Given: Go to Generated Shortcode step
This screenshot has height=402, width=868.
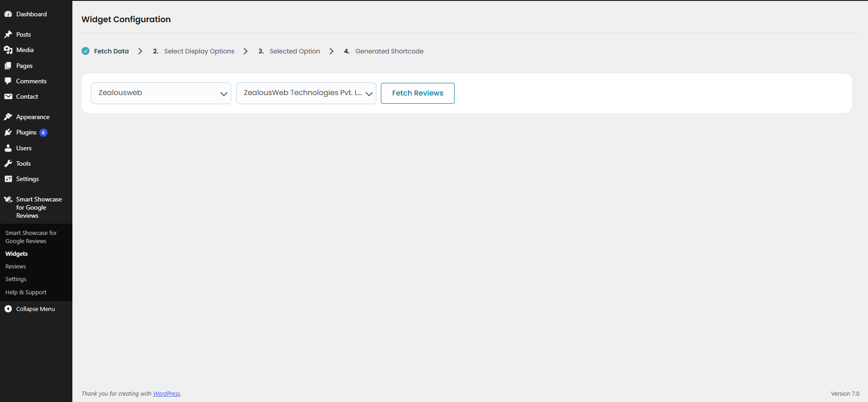Looking at the screenshot, I should (384, 51).
